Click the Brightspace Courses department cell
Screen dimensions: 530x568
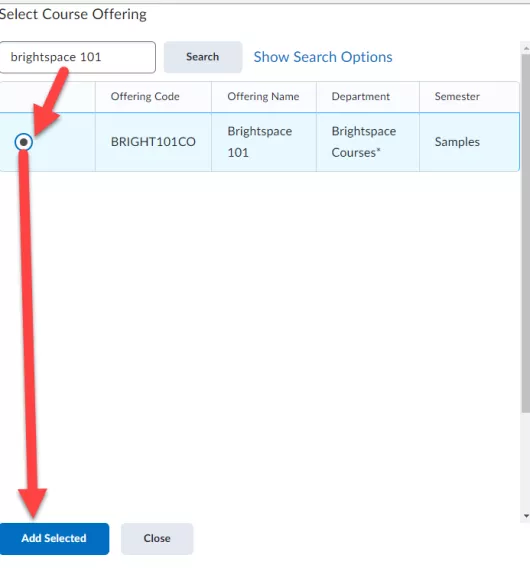coord(368,142)
